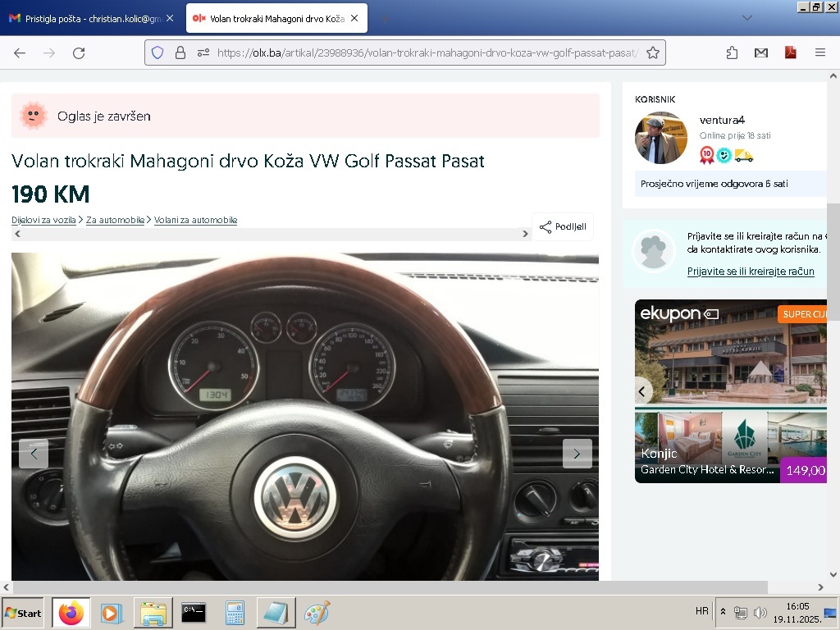Launch the media player taskbar icon

pos(112,613)
